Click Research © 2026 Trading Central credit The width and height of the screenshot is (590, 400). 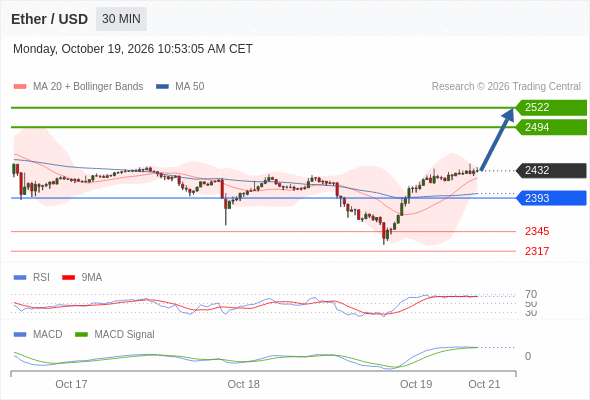point(506,87)
